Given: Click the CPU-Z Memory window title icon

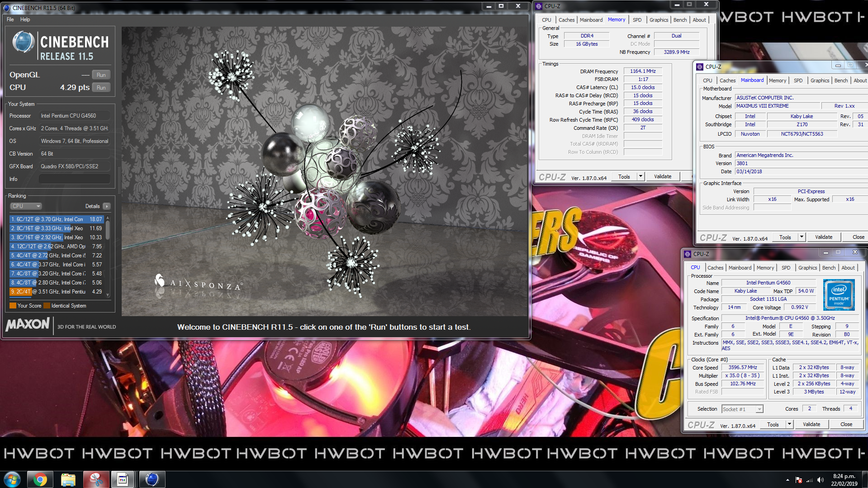Looking at the screenshot, I should coord(539,6).
